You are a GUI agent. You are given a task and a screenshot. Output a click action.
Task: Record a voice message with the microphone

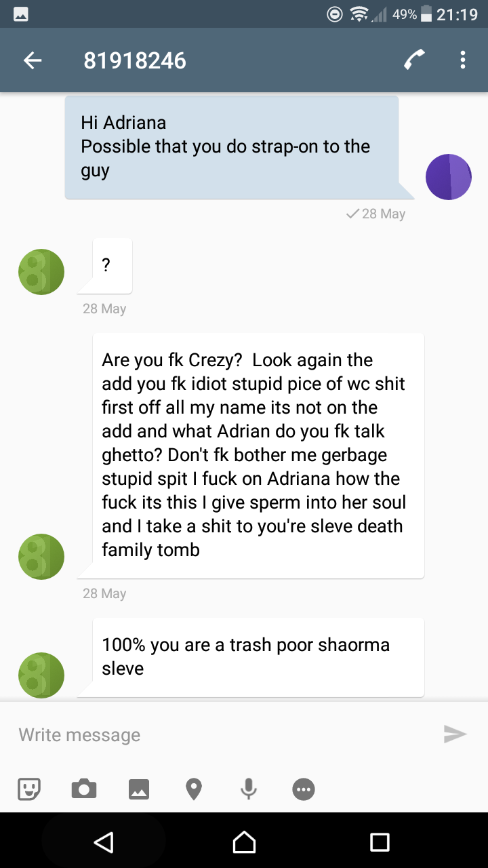pos(249,789)
